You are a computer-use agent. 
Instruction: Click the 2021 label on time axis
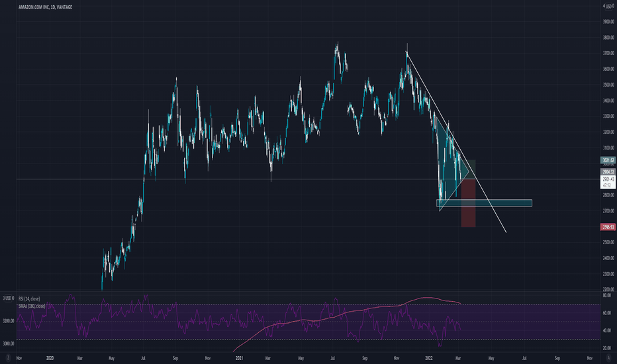point(239,358)
